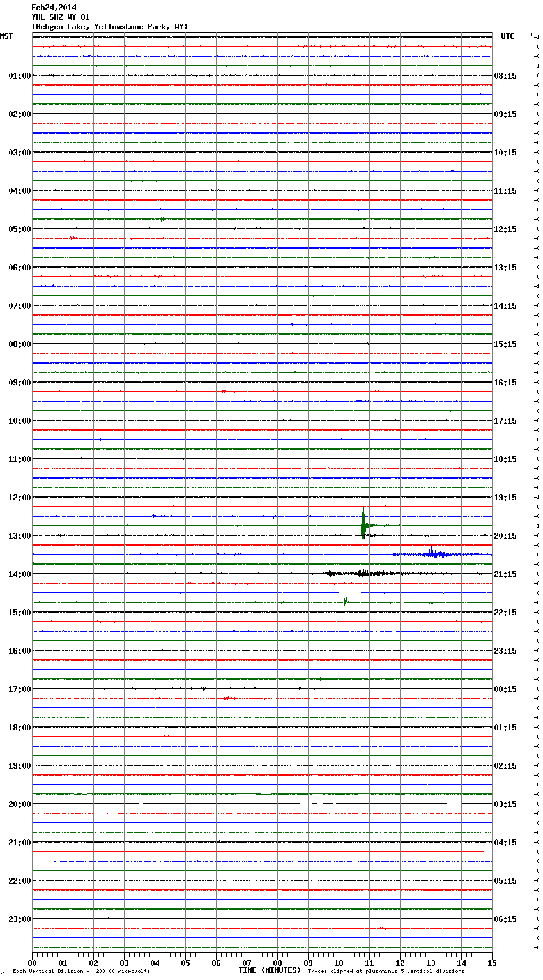Click the 15:00 MST time label
Viewport: 543px width, 980px height.
click(19, 613)
